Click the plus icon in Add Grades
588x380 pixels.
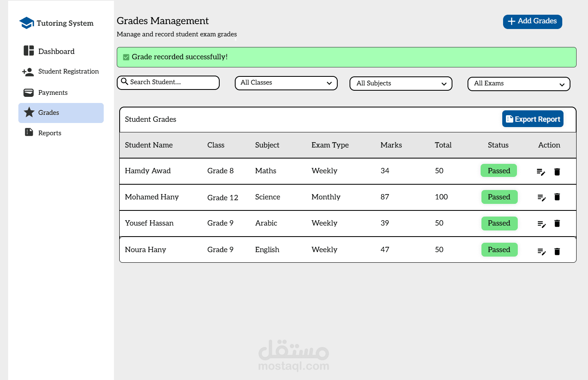(511, 21)
